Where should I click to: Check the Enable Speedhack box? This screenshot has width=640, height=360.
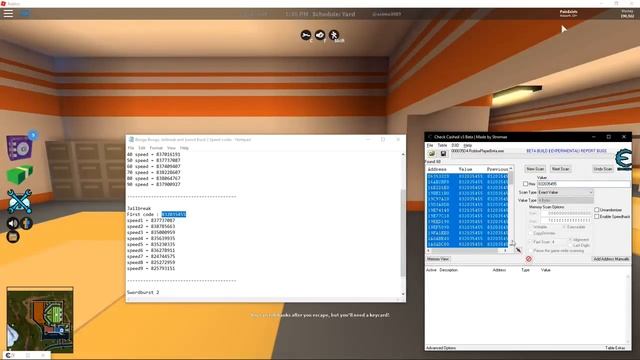point(597,216)
